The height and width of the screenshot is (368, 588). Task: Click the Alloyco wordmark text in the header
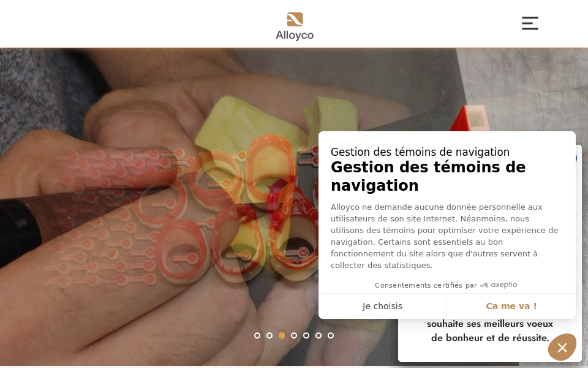pos(295,35)
